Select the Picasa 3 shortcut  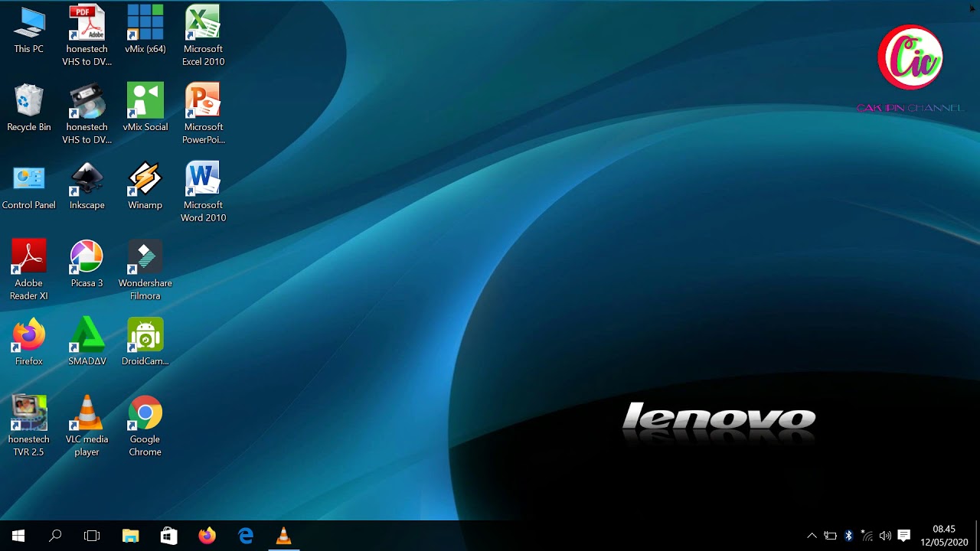click(87, 265)
